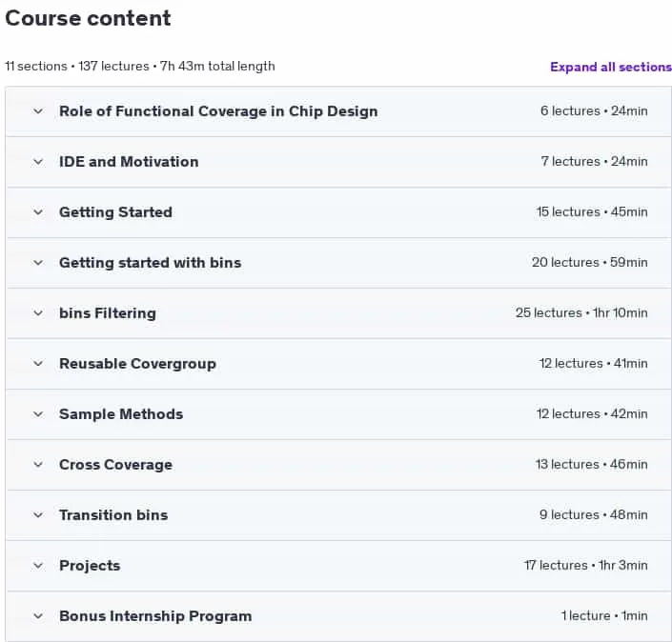Expand all sections link
The height and width of the screenshot is (642, 672).
click(x=611, y=67)
